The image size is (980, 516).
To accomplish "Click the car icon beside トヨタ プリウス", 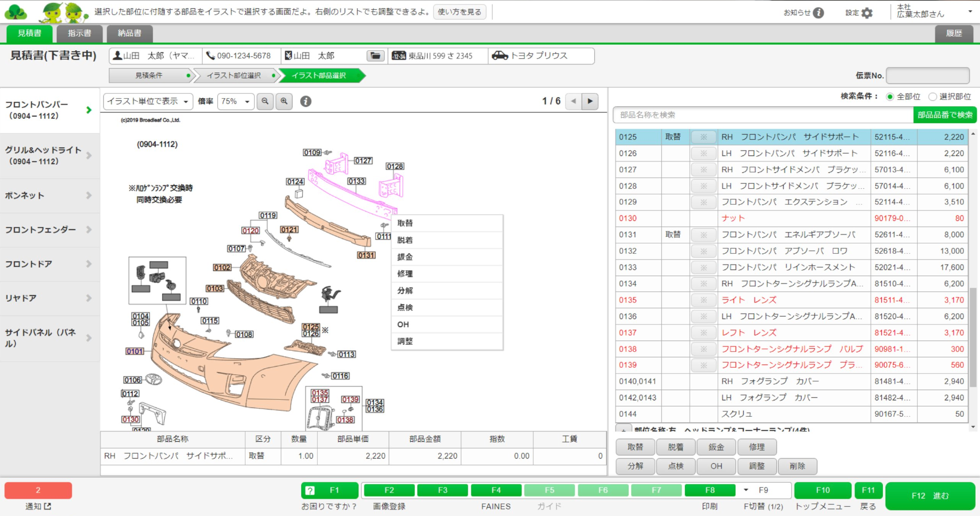I will click(500, 56).
